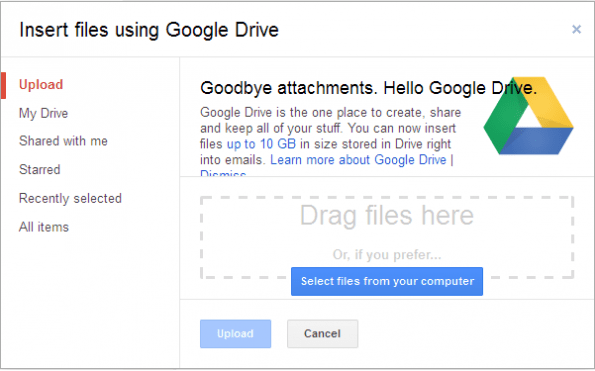This screenshot has width=595, height=371.
Task: Choose 'Select files from your computer'
Action: tap(387, 281)
